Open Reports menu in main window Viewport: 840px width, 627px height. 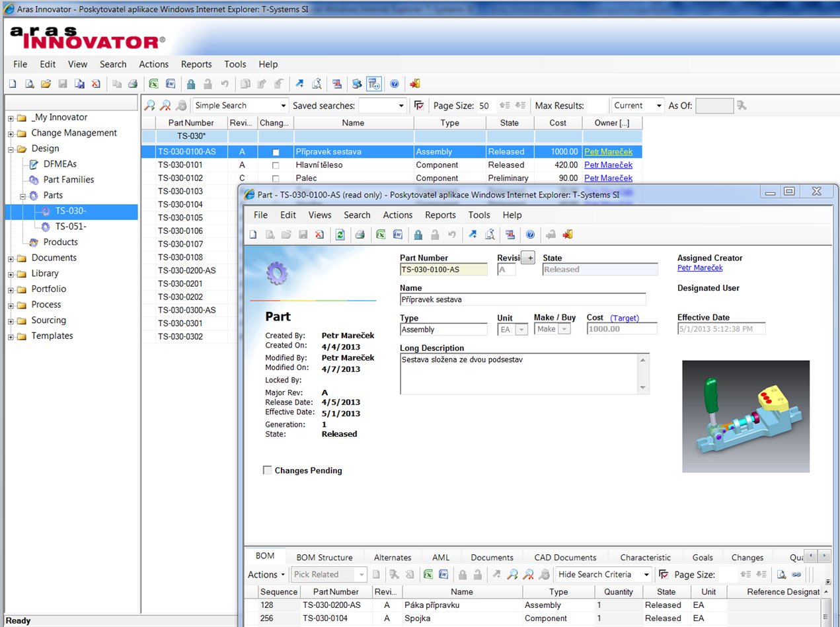(196, 64)
